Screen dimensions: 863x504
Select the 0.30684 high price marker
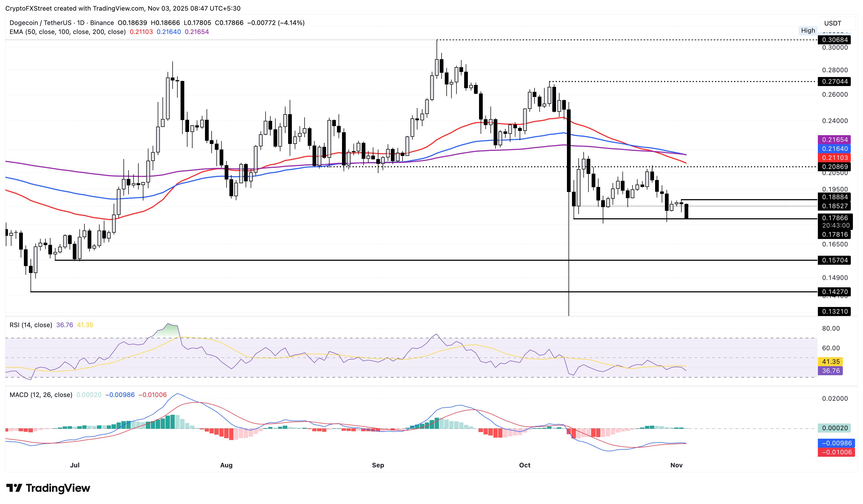pos(835,40)
